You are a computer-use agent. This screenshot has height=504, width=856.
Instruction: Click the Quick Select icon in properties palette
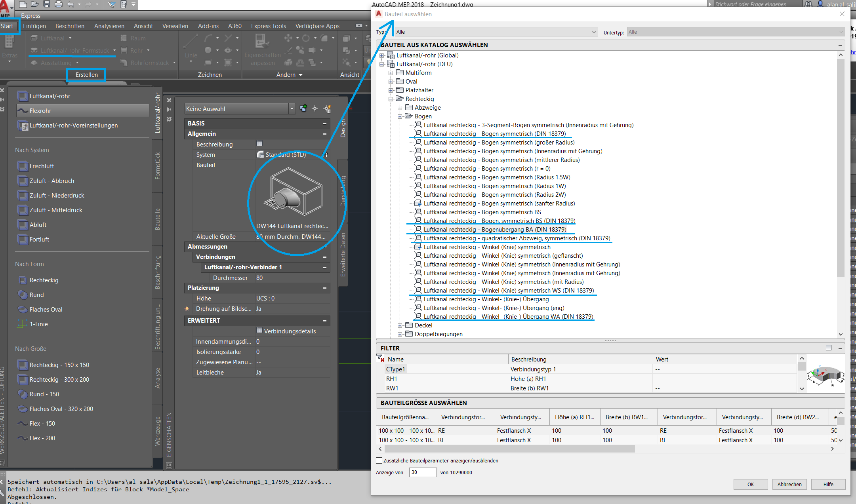[327, 108]
